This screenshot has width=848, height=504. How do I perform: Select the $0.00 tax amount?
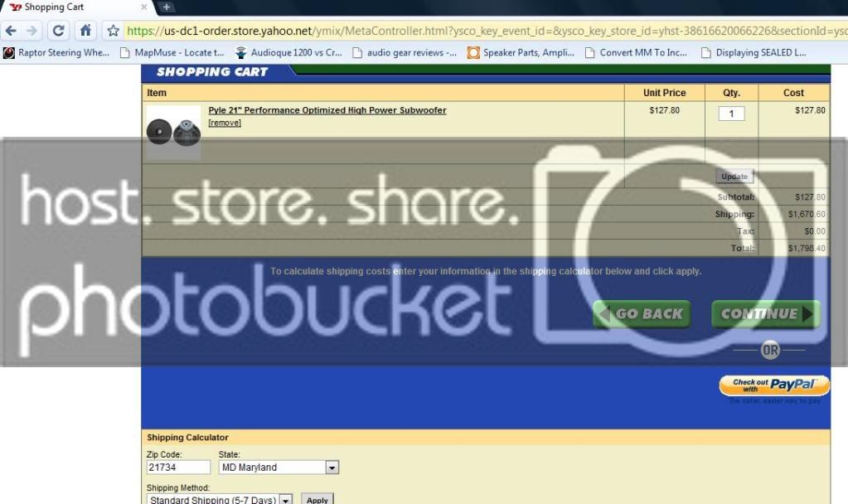point(815,231)
